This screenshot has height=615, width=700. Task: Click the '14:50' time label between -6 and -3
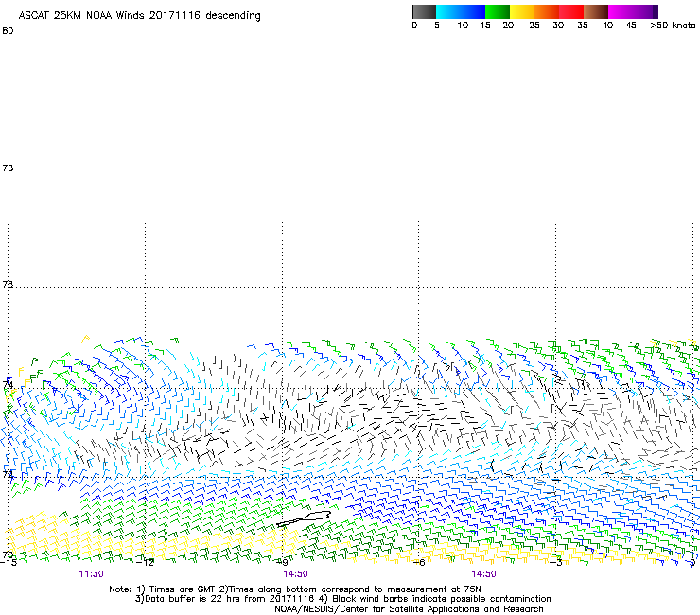coord(483,574)
